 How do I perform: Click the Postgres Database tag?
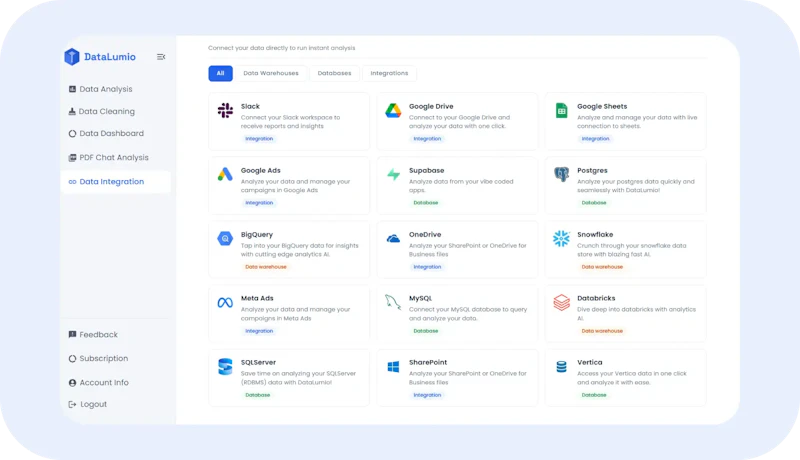pyautogui.click(x=594, y=203)
